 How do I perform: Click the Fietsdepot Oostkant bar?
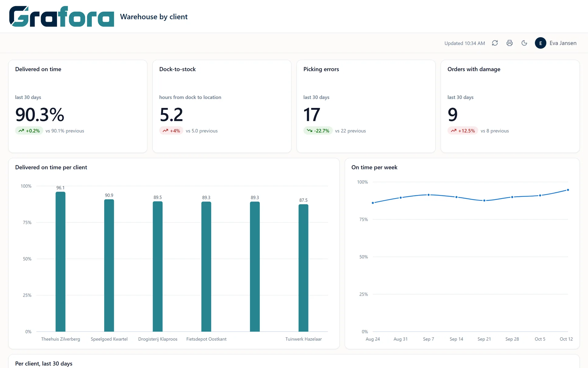(x=206, y=266)
